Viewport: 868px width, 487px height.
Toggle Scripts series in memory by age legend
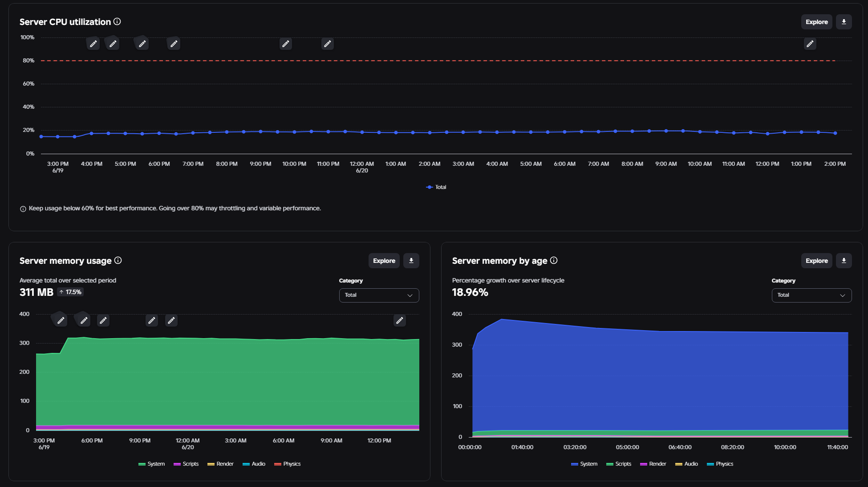[x=619, y=464]
